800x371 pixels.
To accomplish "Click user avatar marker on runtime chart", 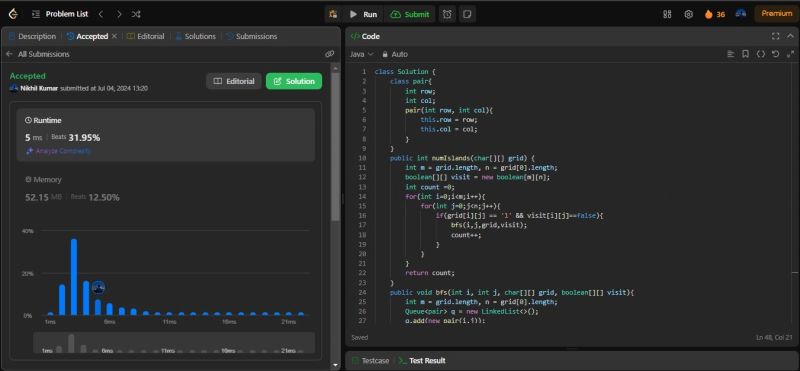I will tap(98, 288).
